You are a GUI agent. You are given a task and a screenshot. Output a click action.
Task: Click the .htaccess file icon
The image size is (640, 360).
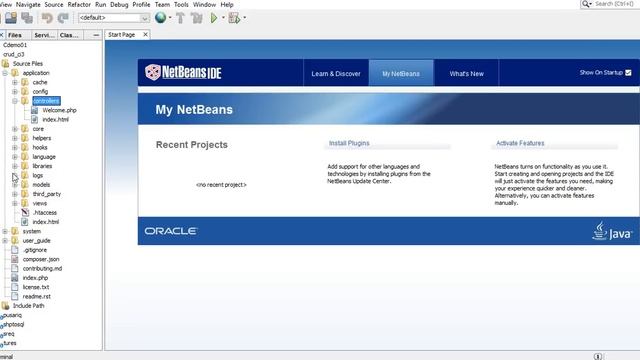25,213
